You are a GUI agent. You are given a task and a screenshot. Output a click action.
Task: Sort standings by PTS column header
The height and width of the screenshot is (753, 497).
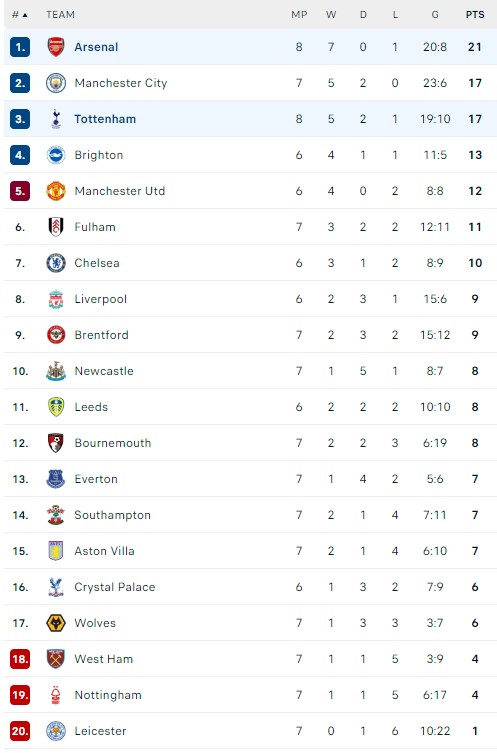(475, 14)
